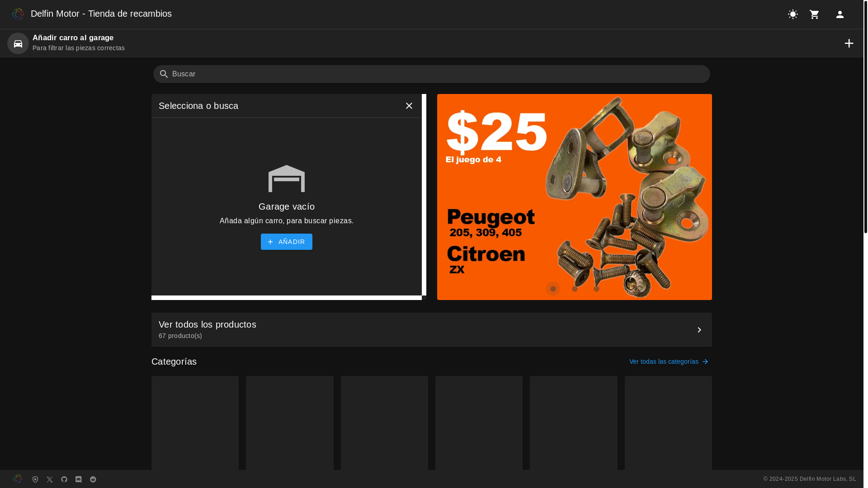This screenshot has height=488, width=868.
Task: Click chevron arrow on Ver todos los productos
Action: [699, 330]
